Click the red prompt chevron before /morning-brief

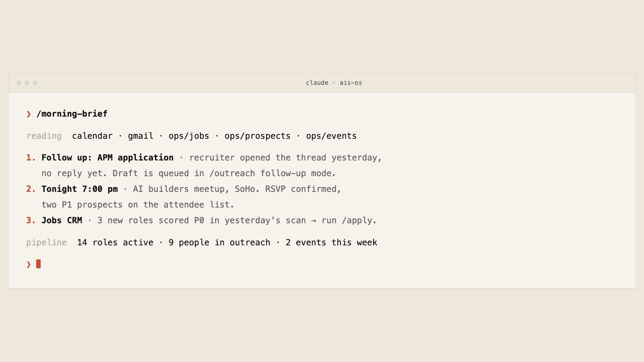[x=29, y=114]
